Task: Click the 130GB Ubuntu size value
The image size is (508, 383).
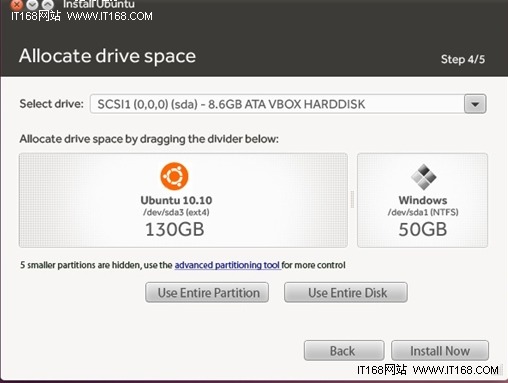Action: [175, 229]
